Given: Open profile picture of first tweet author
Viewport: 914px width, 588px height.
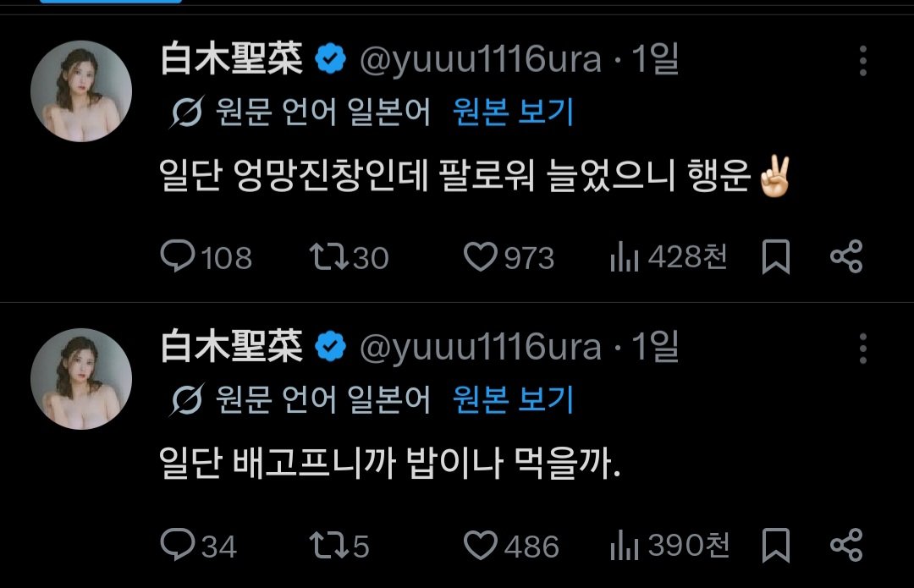Looking at the screenshot, I should coord(81,91).
